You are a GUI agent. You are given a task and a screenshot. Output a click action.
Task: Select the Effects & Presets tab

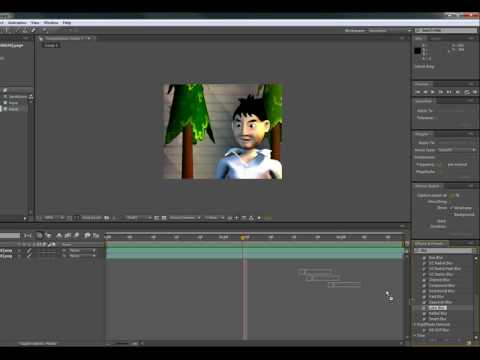pyautogui.click(x=430, y=244)
